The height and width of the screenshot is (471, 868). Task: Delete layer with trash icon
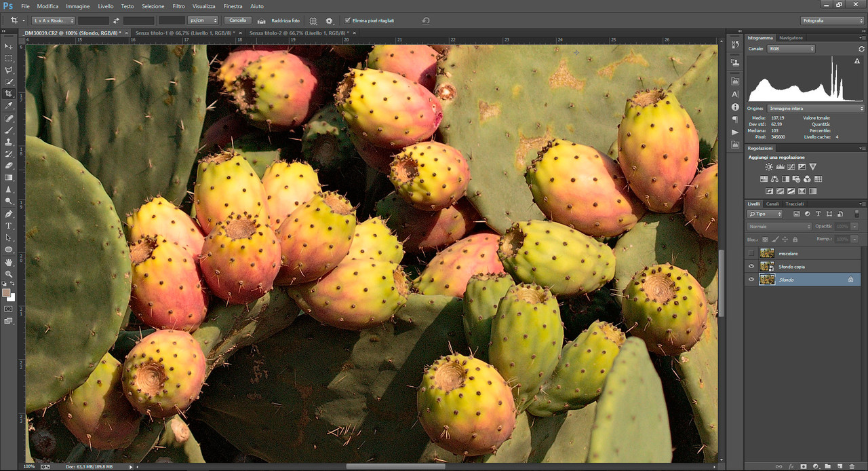coord(852,466)
